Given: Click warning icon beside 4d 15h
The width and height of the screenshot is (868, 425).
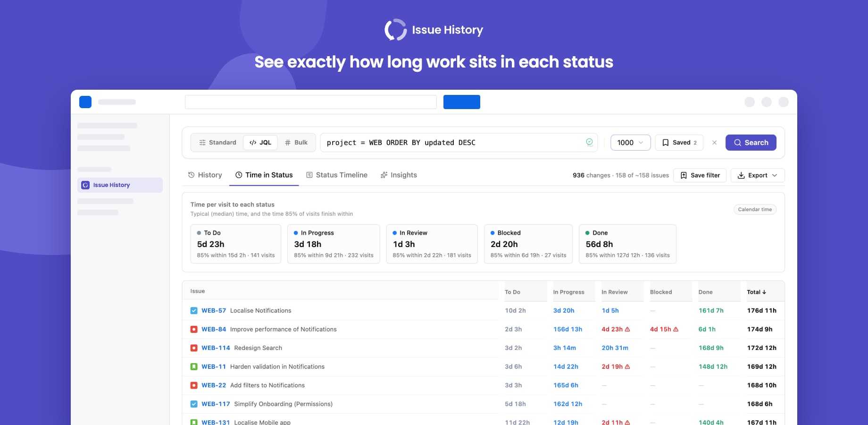Looking at the screenshot, I should 676,329.
